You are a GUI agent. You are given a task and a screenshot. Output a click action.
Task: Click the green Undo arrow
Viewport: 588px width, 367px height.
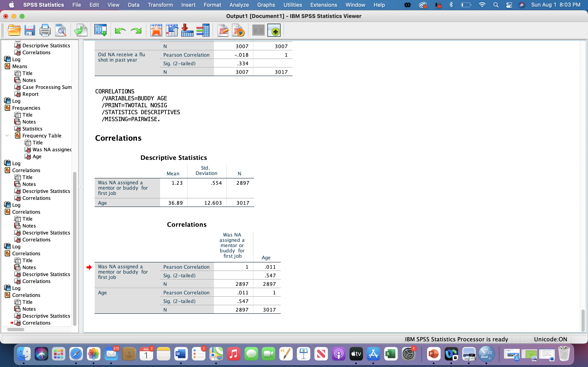tap(120, 31)
